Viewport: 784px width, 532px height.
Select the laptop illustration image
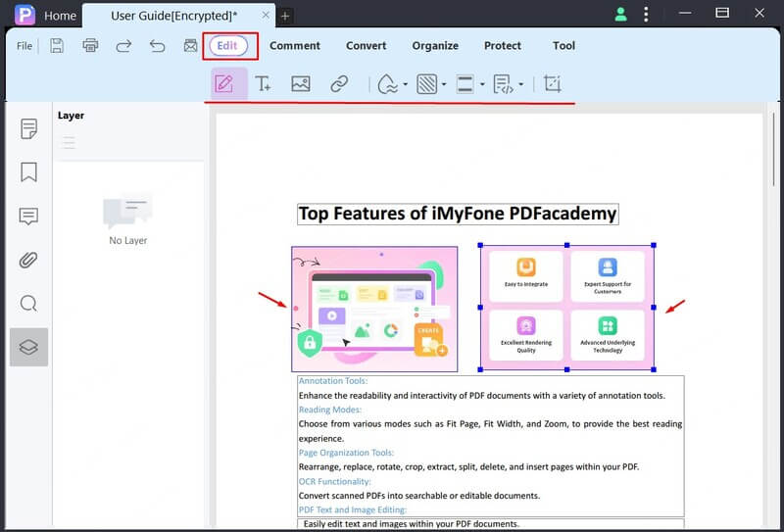pos(374,309)
